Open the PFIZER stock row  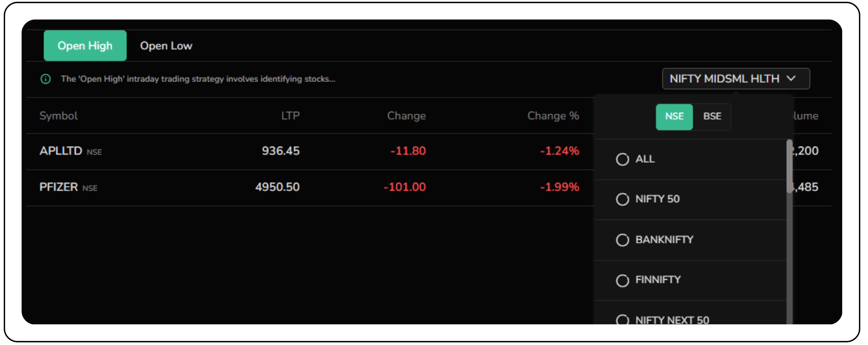59,187
